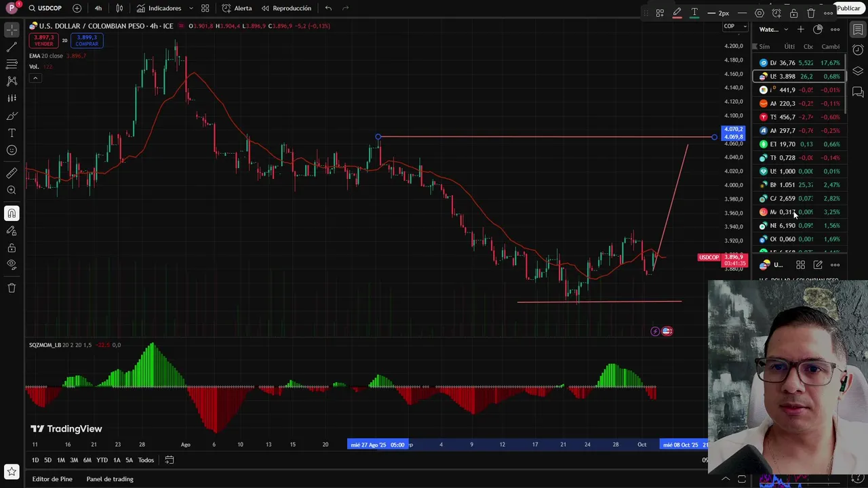Toggle hide all drawings eye icon
The height and width of the screenshot is (488, 868).
(12, 264)
